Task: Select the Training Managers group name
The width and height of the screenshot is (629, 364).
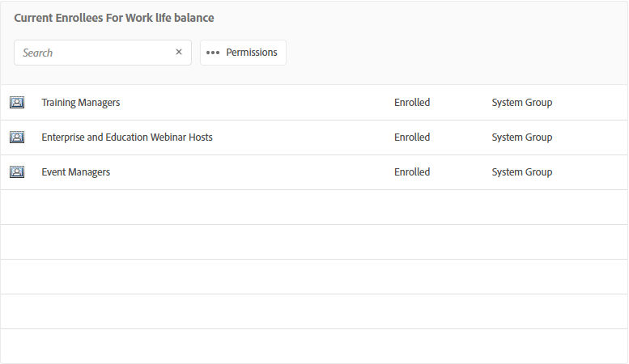Action: pyautogui.click(x=81, y=103)
